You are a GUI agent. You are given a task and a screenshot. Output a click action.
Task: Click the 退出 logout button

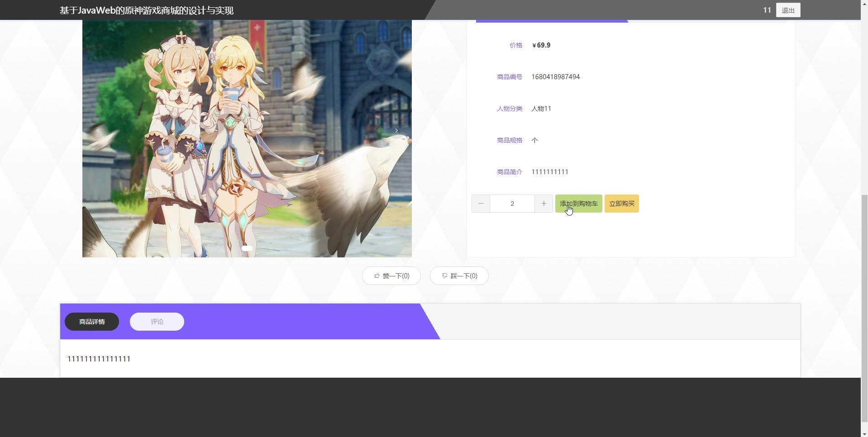[x=788, y=10]
